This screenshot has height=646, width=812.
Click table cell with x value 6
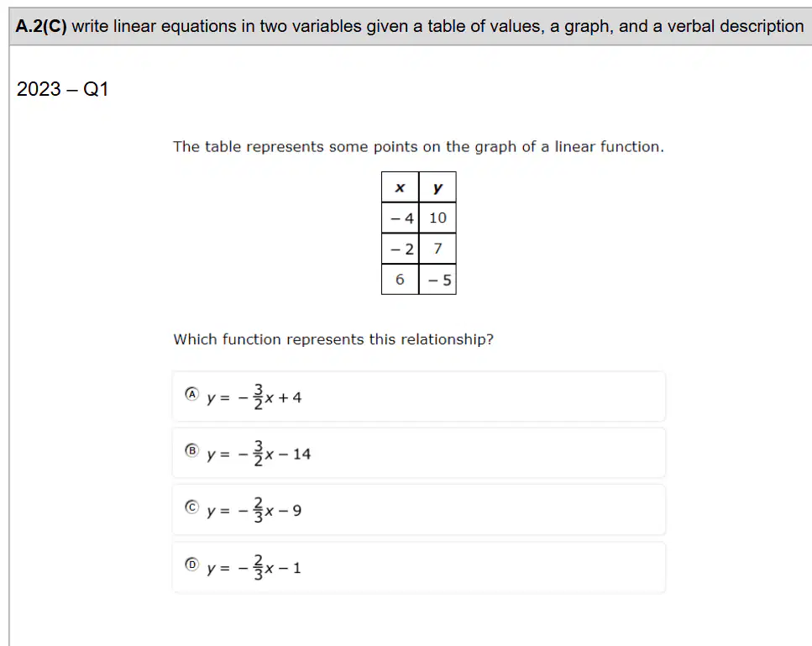[x=400, y=279]
